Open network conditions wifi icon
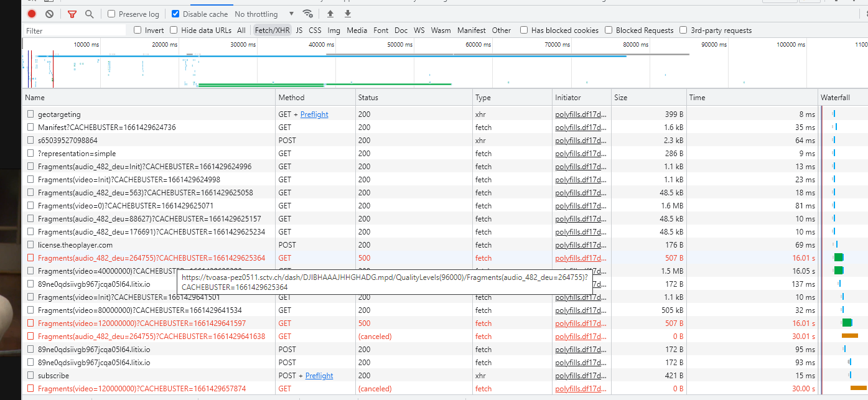 [x=307, y=14]
